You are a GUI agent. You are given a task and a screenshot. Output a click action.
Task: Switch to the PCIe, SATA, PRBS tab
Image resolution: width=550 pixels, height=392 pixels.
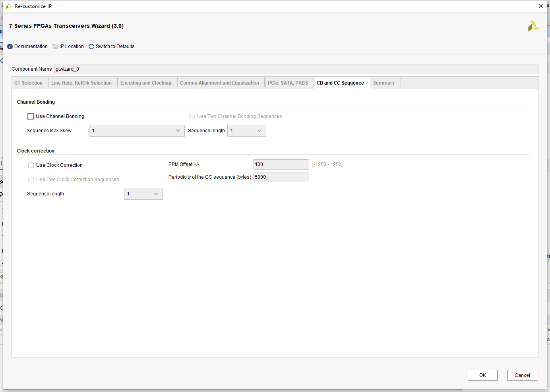288,83
